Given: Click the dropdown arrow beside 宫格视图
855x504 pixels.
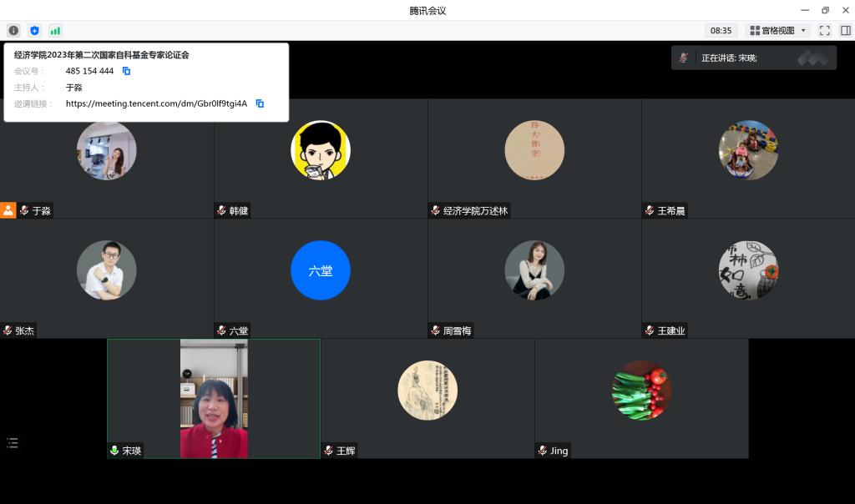Looking at the screenshot, I should [803, 31].
